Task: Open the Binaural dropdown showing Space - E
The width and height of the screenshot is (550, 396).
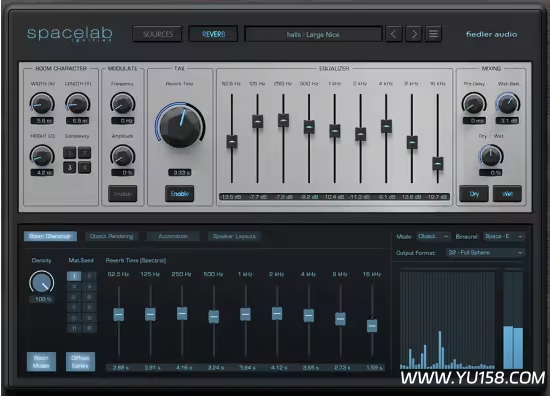Action: (504, 236)
